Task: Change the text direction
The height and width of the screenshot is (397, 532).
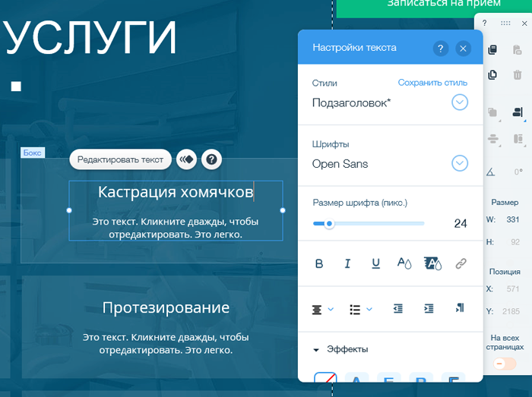Action: pos(460,308)
